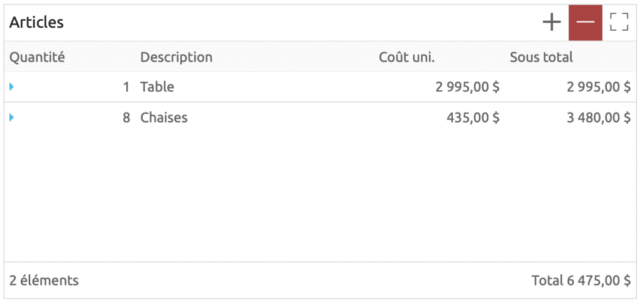This screenshot has height=307, width=644.
Task: Click the Sous total column header
Action: point(541,57)
